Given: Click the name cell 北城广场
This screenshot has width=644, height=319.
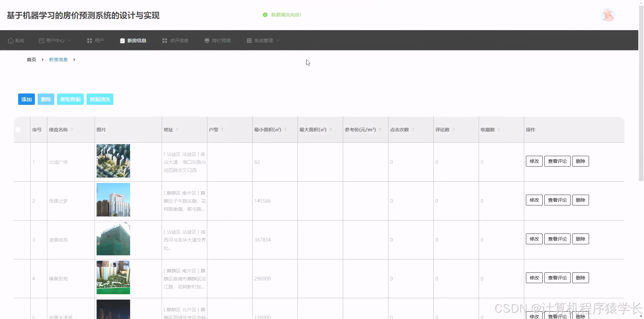Looking at the screenshot, I should tap(58, 162).
